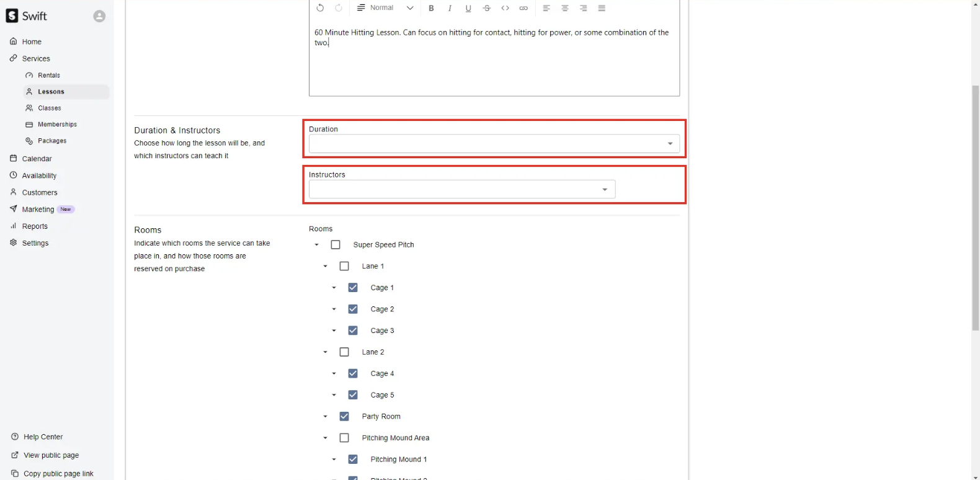This screenshot has height=480, width=980.
Task: Click the Memberships card icon
Action: [29, 125]
